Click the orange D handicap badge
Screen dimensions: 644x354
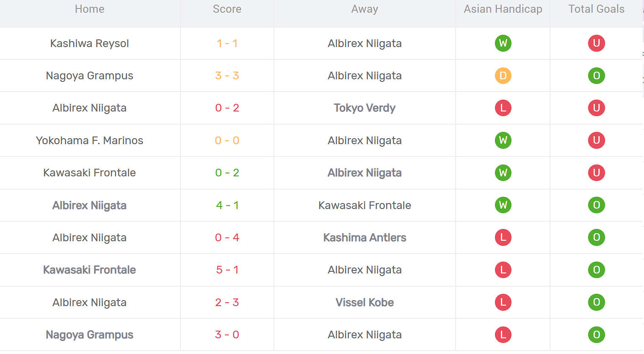503,76
